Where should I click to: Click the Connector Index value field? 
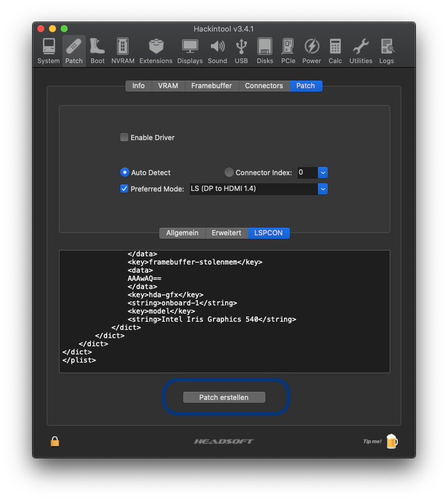[307, 172]
